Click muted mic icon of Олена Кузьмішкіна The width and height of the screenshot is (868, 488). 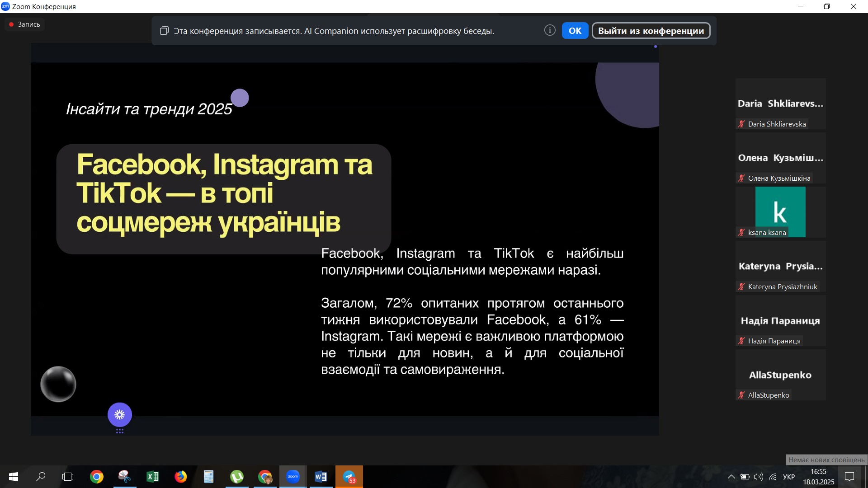point(741,178)
